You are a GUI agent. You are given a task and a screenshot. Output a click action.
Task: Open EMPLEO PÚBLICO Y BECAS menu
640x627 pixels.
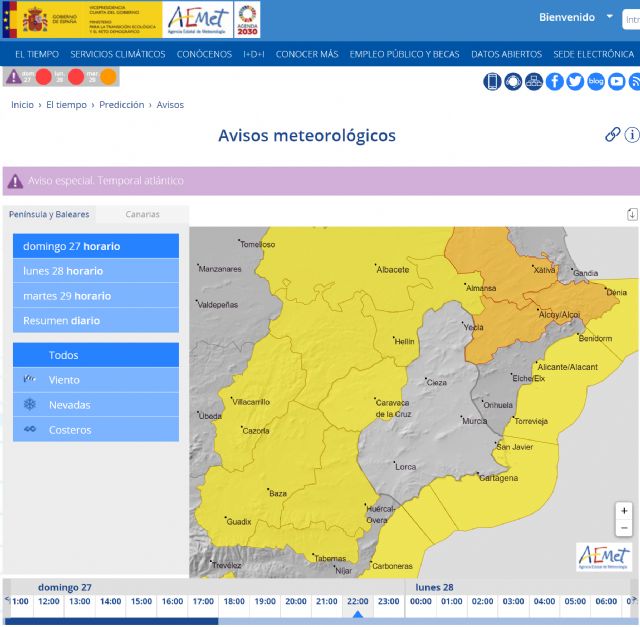pos(404,54)
